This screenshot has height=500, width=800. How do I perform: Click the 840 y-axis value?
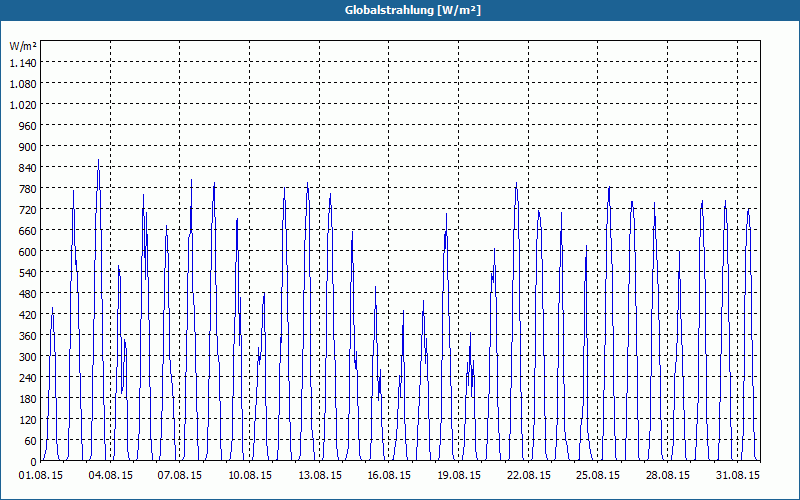point(28,167)
